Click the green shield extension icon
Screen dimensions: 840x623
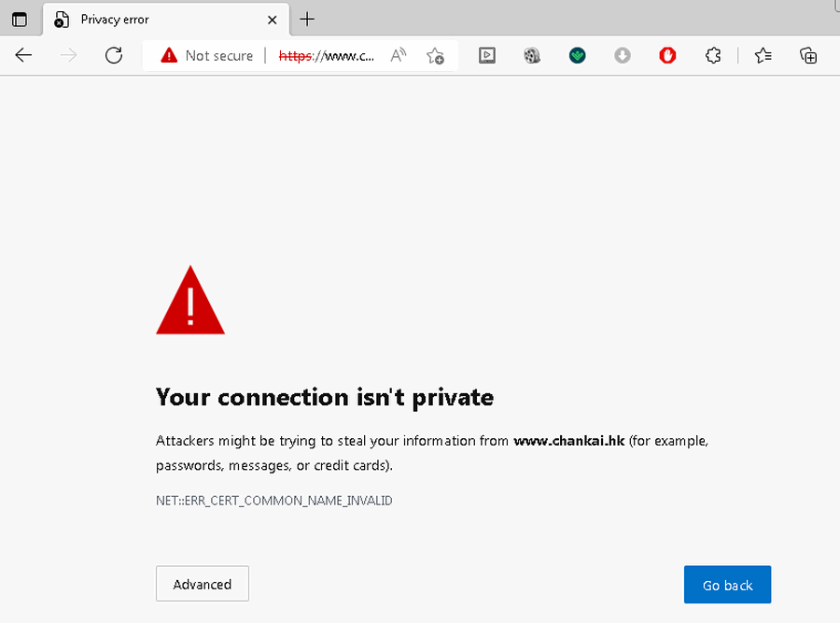coord(578,56)
